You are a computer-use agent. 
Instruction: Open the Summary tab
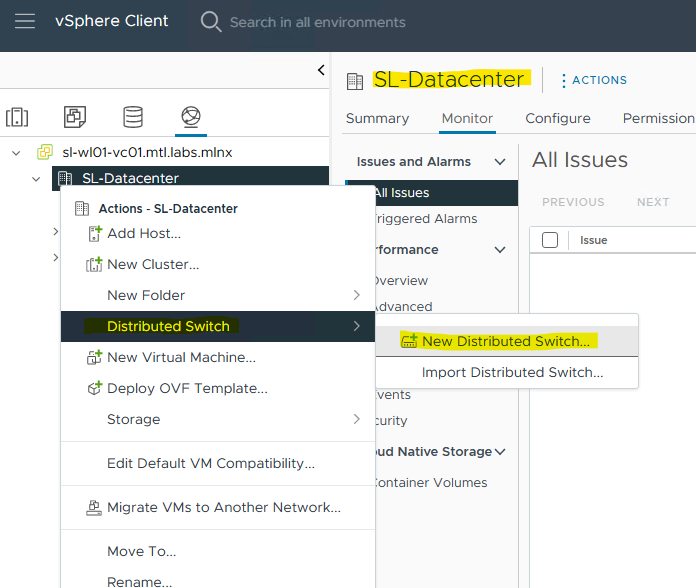tap(377, 118)
